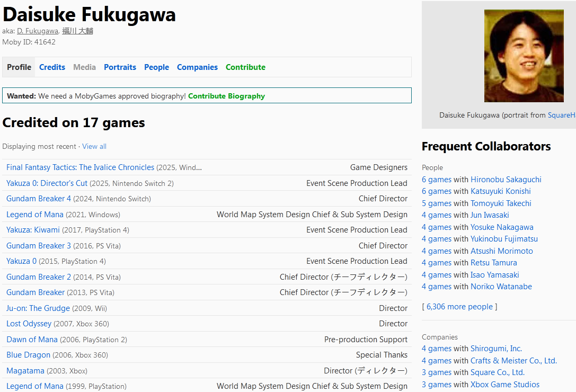Switch to the Companies tab
Screen dimensions: 576x392
[197, 67]
